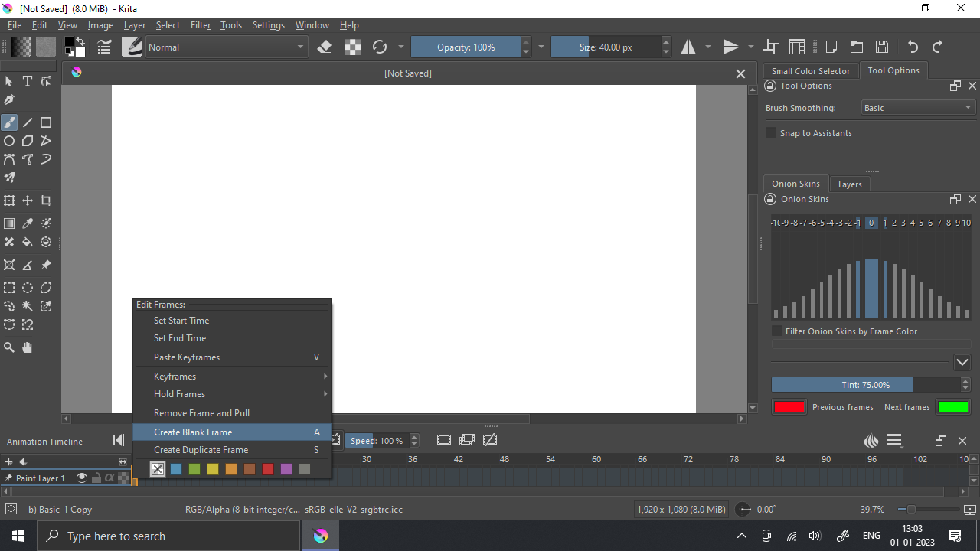Click frame 60 on timeline ruler

(596, 459)
